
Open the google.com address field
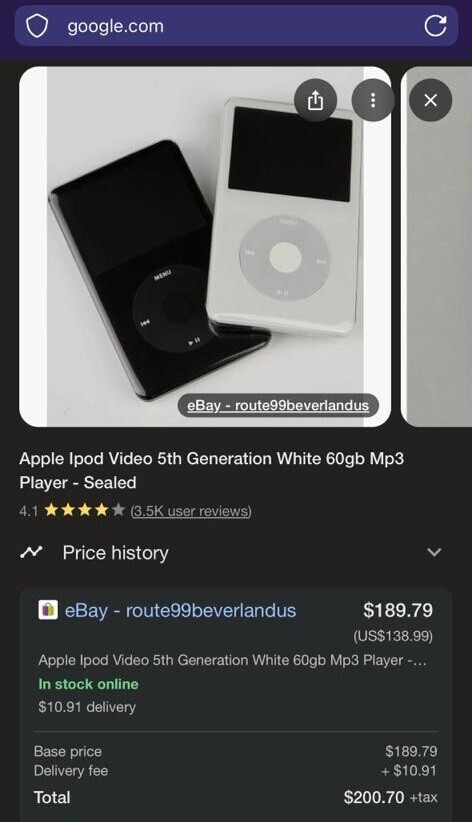236,26
